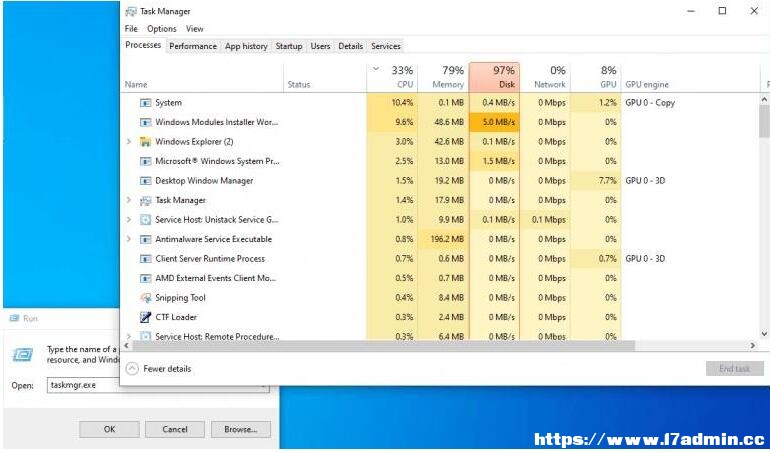Click the CTF Loader pen icon

(x=145, y=317)
